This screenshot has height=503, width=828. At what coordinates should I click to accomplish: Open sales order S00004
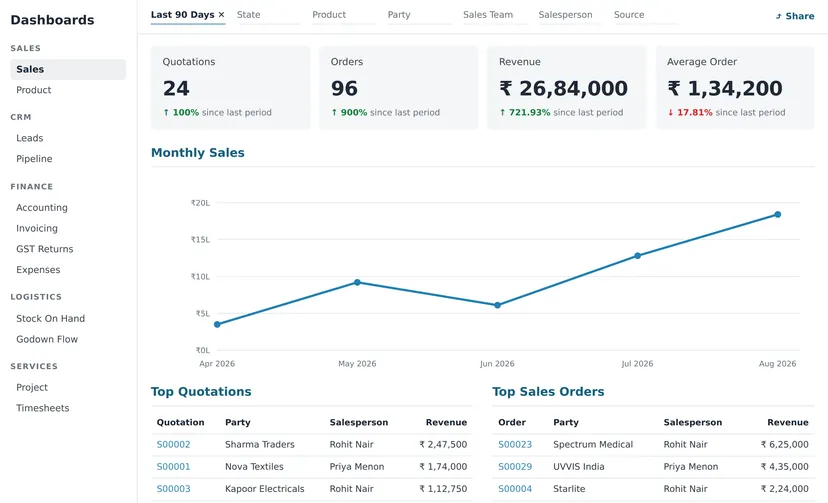(x=515, y=489)
